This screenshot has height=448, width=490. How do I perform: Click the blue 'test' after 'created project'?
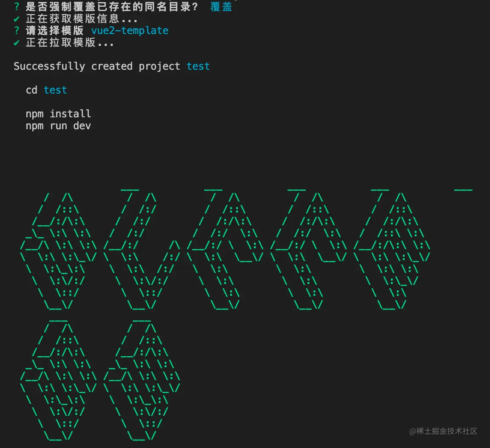point(198,66)
